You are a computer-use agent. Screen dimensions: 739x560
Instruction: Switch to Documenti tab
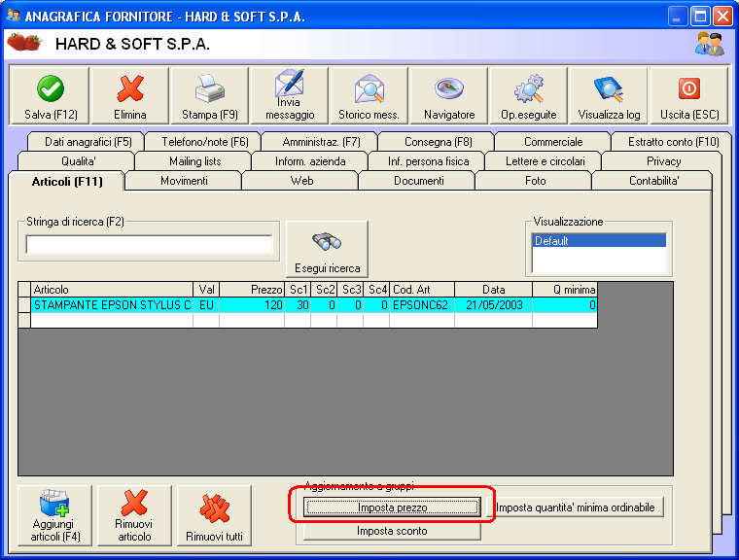click(x=418, y=181)
